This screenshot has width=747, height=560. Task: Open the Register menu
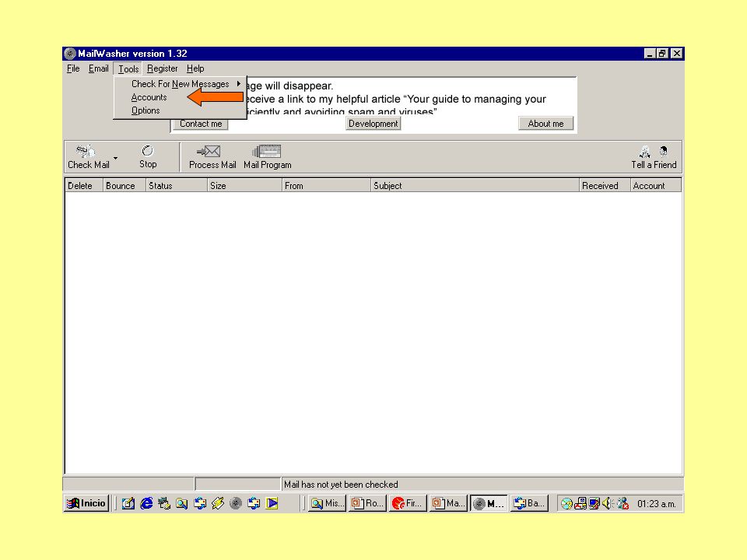(162, 68)
